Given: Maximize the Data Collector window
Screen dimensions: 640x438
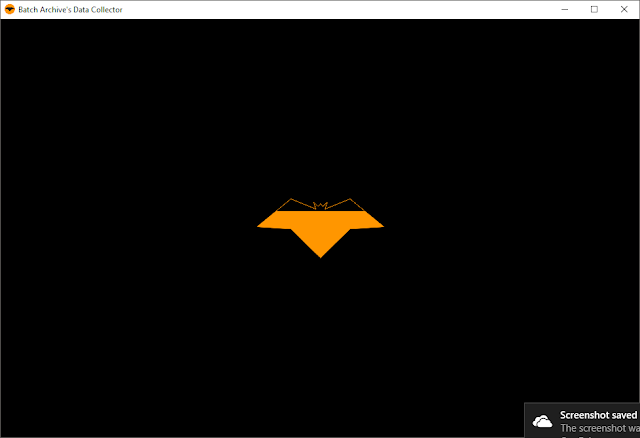Looking at the screenshot, I should tap(594, 9).
